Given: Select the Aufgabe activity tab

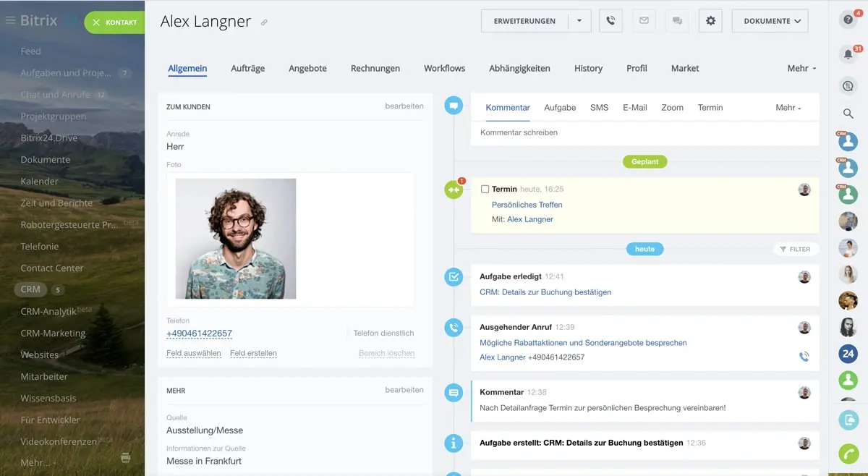Looking at the screenshot, I should [560, 107].
